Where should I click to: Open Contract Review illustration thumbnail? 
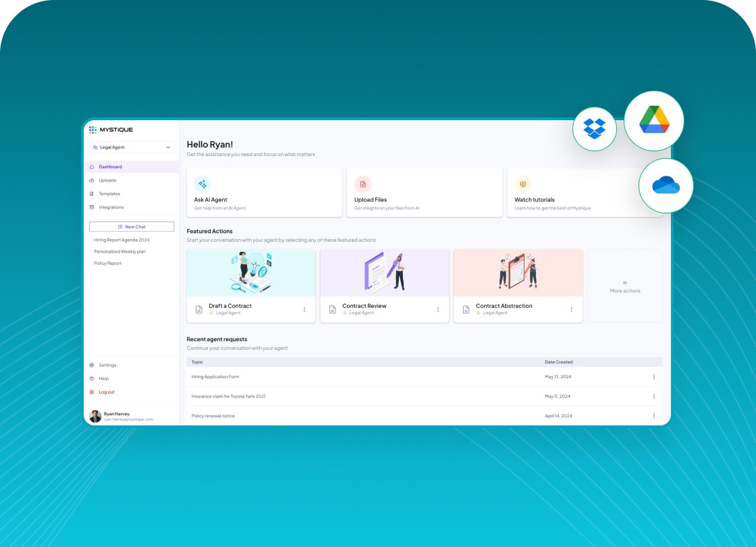(x=385, y=273)
